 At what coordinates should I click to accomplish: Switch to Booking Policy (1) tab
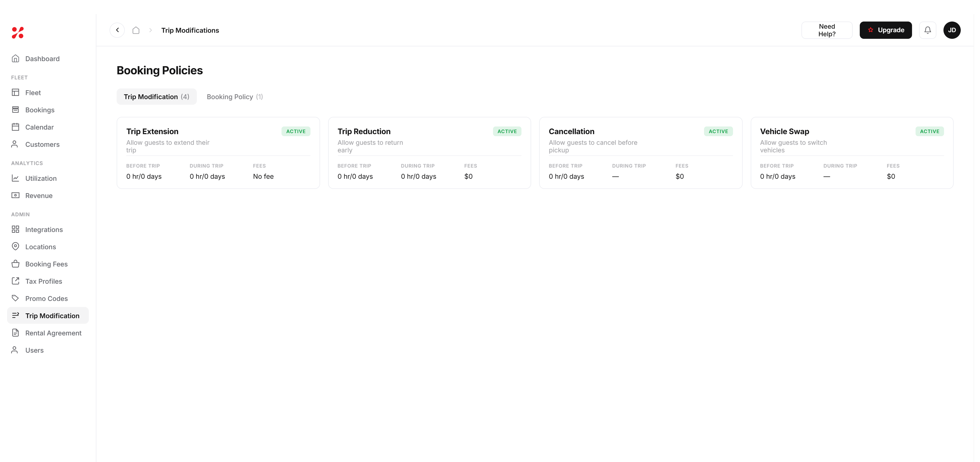tap(235, 96)
